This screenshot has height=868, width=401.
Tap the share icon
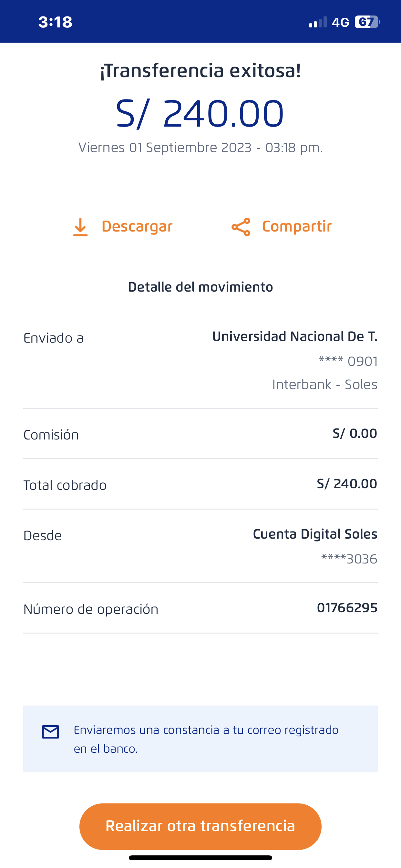(241, 227)
